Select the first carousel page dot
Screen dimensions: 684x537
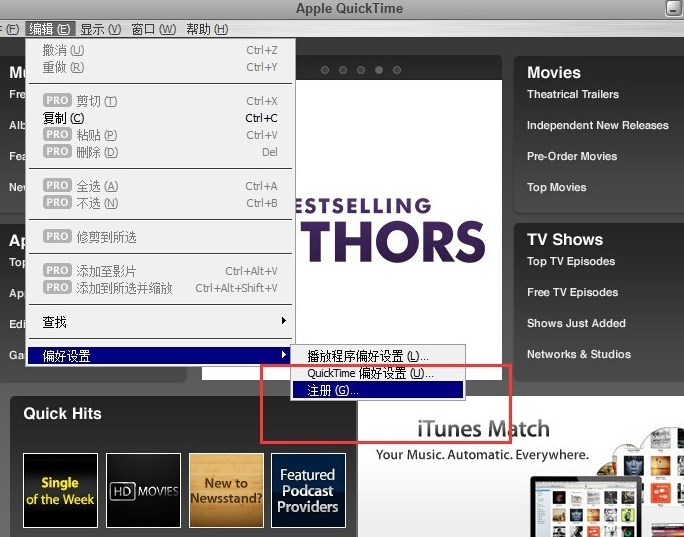pos(325,70)
